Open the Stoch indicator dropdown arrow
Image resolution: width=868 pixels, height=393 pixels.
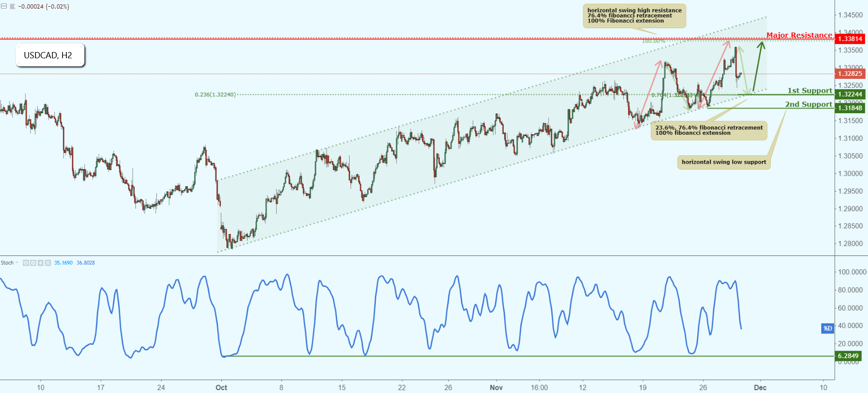(17, 263)
